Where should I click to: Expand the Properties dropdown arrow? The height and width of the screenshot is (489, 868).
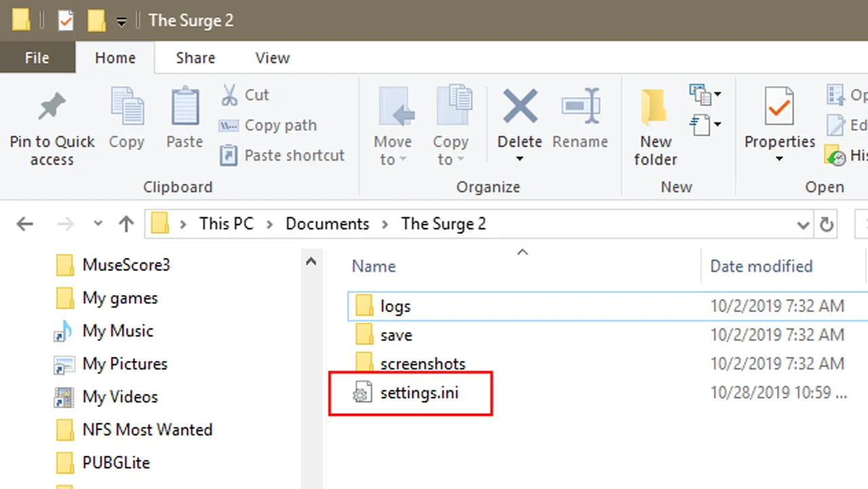(779, 159)
